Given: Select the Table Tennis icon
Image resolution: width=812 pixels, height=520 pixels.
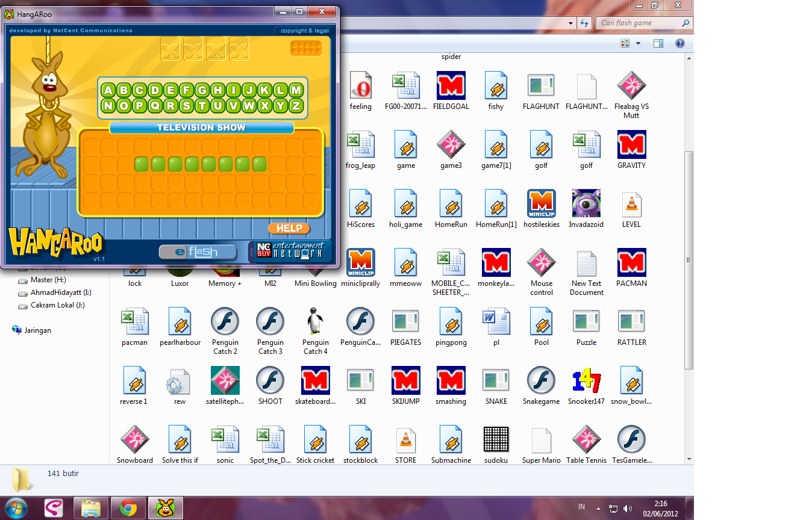Looking at the screenshot, I should [x=586, y=445].
